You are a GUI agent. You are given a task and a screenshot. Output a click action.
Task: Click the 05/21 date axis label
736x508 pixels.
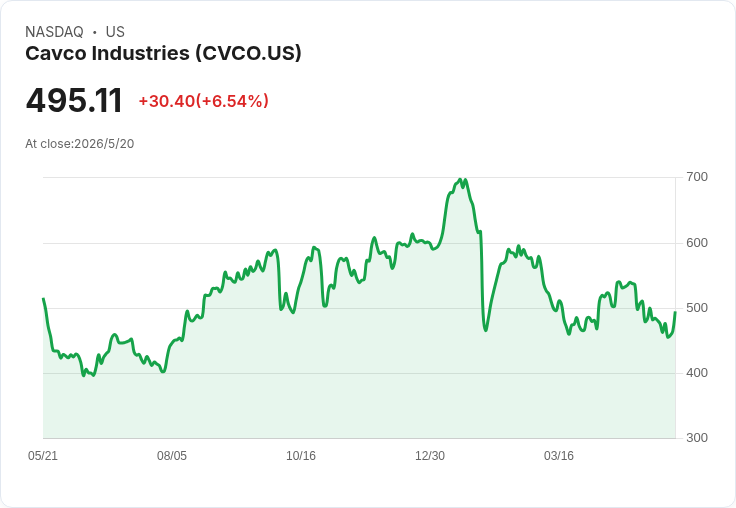(43, 456)
